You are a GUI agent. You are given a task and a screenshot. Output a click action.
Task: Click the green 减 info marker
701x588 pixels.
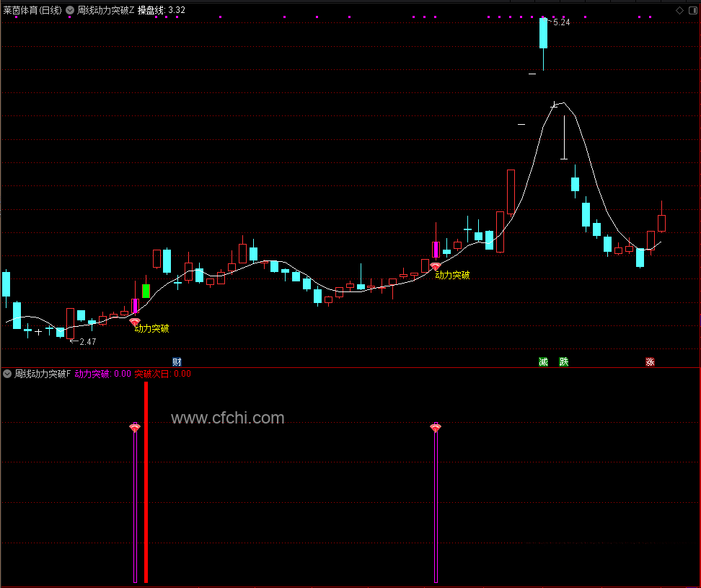[543, 361]
